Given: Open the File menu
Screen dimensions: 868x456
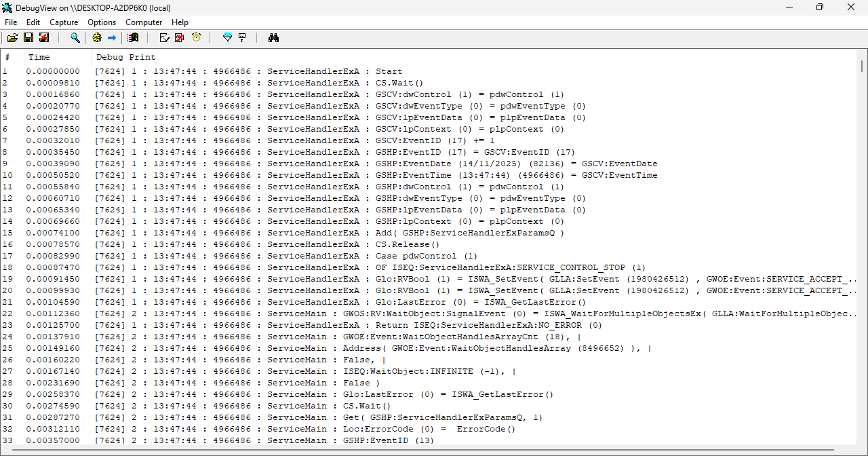Looking at the screenshot, I should coord(11,22).
